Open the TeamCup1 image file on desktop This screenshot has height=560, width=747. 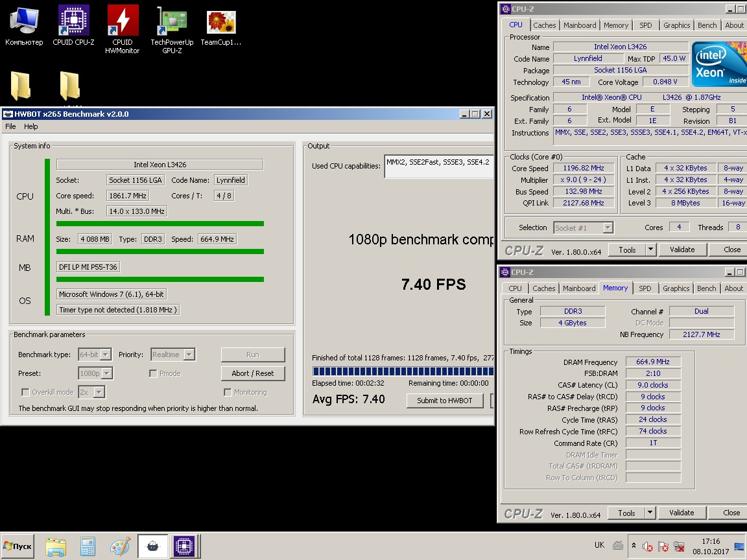pyautogui.click(x=221, y=28)
